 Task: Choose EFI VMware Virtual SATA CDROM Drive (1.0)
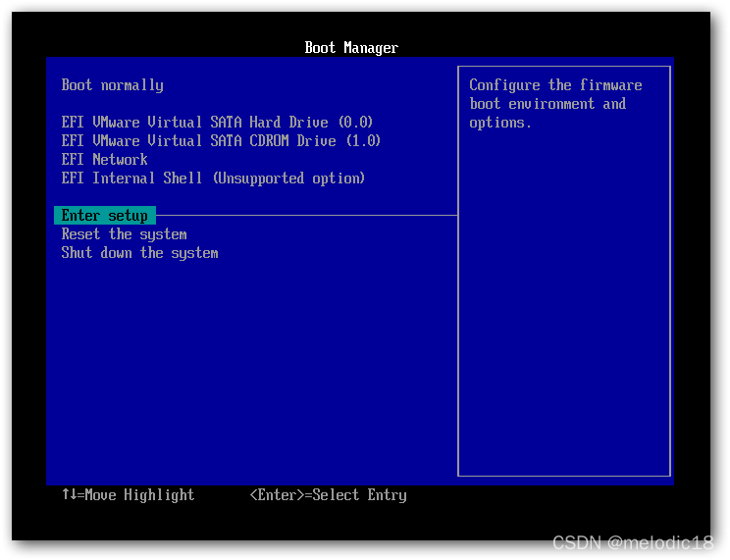pos(221,141)
